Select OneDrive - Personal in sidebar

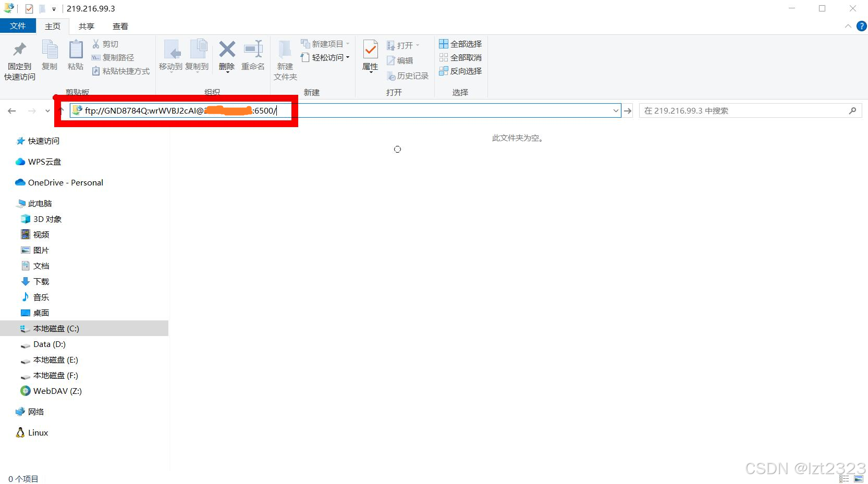click(x=59, y=182)
